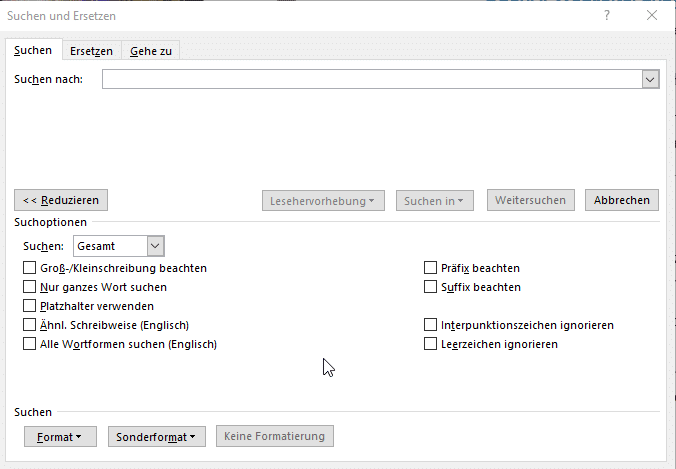Expand the Suchen nach history dropdown arrow
Viewport: 676px width, 469px height.
click(x=650, y=79)
